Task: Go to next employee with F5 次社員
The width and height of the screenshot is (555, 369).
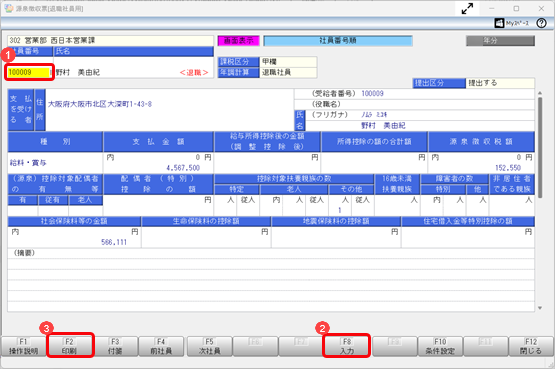Action: [x=210, y=346]
